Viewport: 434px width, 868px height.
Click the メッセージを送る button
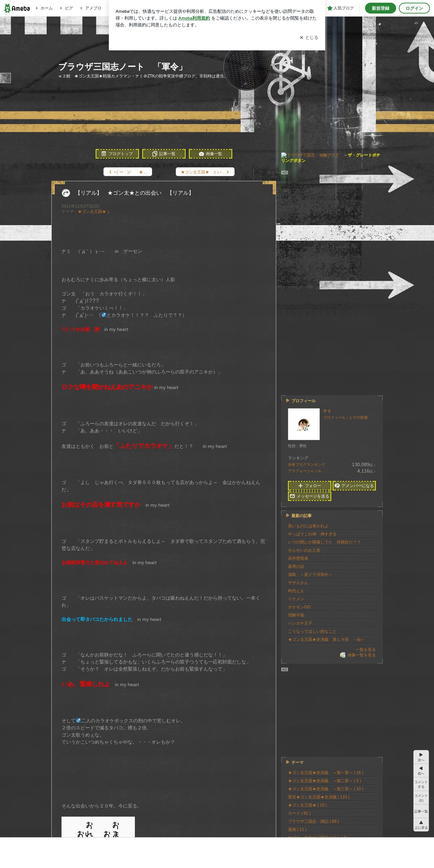tap(310, 496)
